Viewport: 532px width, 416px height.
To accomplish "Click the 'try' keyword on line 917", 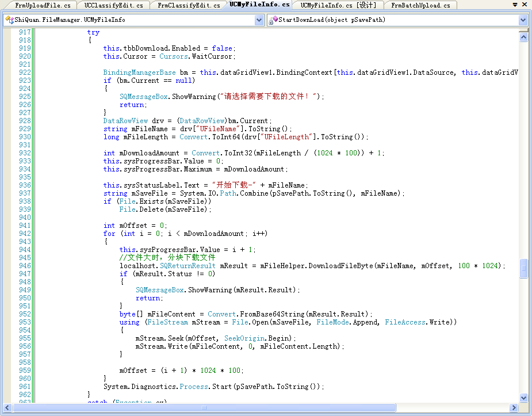I will [x=93, y=32].
